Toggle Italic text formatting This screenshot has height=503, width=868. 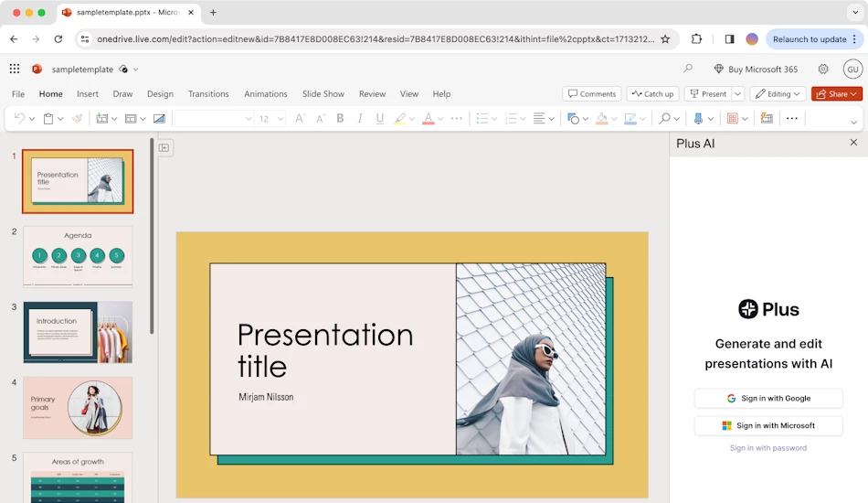pyautogui.click(x=360, y=118)
